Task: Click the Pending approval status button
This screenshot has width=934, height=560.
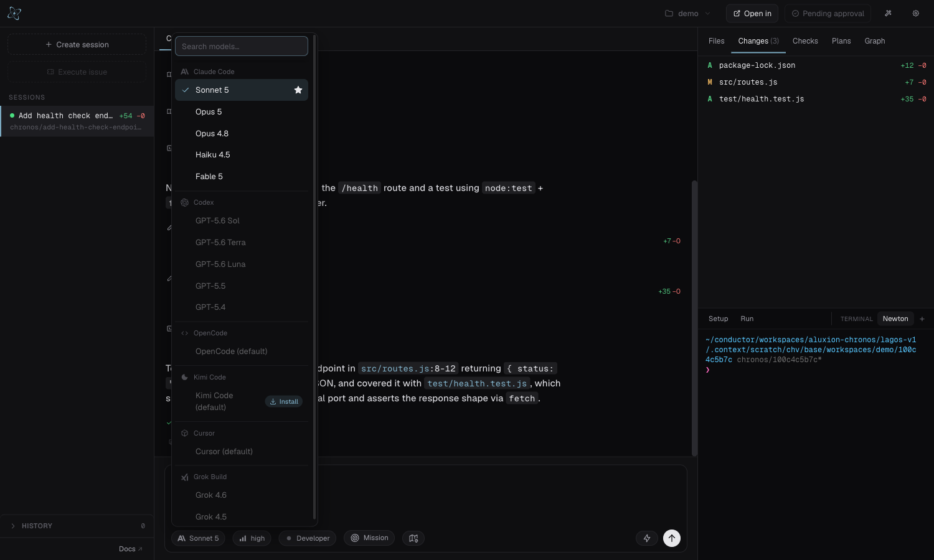Action: coord(828,14)
